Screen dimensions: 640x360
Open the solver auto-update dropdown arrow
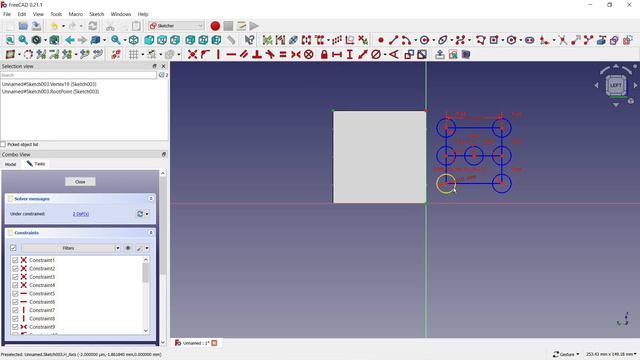147,214
